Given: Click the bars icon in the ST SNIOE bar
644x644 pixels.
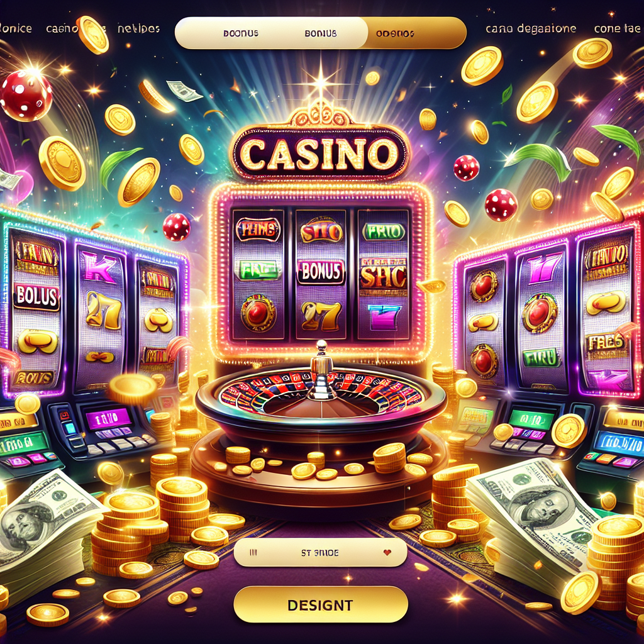Looking at the screenshot, I should (x=253, y=553).
